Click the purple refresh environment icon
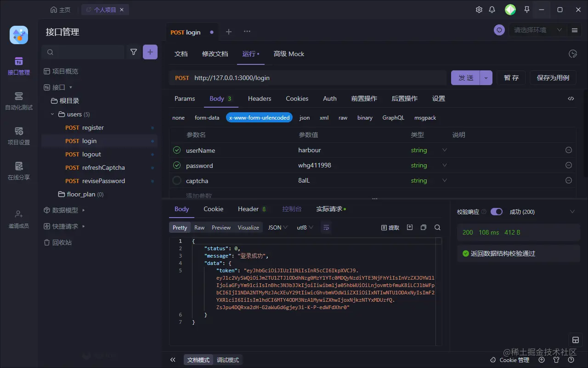Image resolution: width=588 pixels, height=368 pixels. (499, 30)
